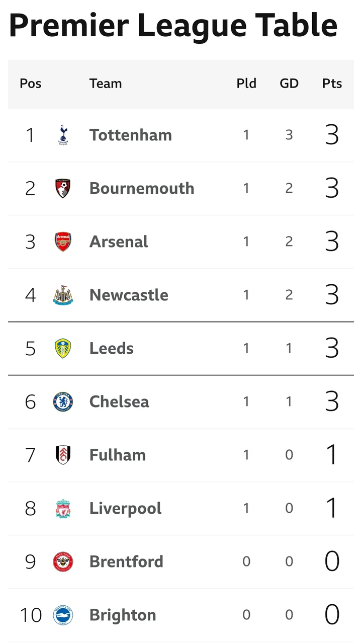Viewport: 362px width, 644px height.
Task: Open the Tottenham team link
Action: pyautogui.click(x=131, y=135)
